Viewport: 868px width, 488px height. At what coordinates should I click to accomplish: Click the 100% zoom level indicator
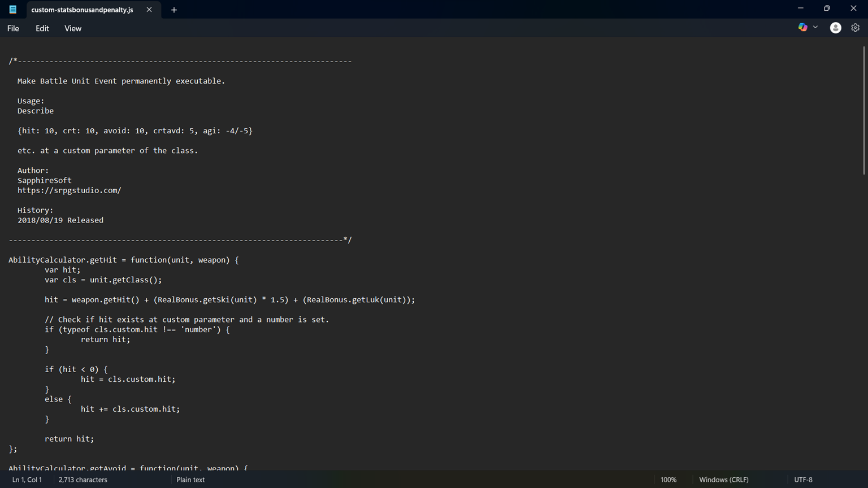tap(669, 480)
